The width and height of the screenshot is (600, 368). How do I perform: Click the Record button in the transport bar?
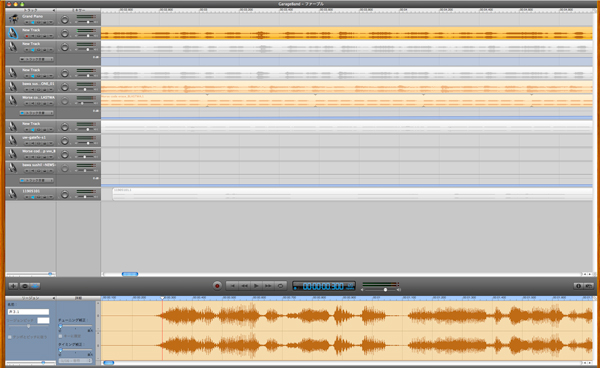[x=217, y=286]
